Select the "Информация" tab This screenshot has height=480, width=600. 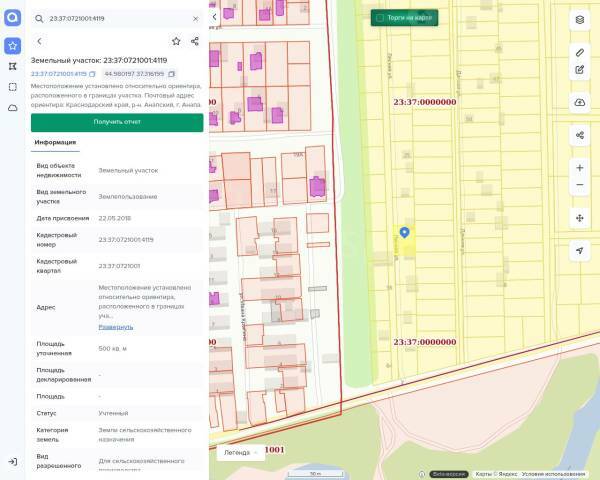(x=55, y=142)
